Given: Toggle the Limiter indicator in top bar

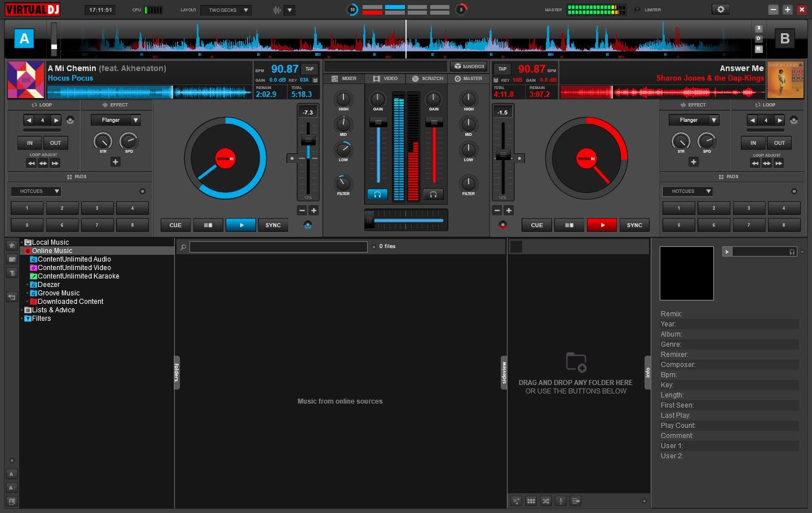Looking at the screenshot, I should coord(637,10).
